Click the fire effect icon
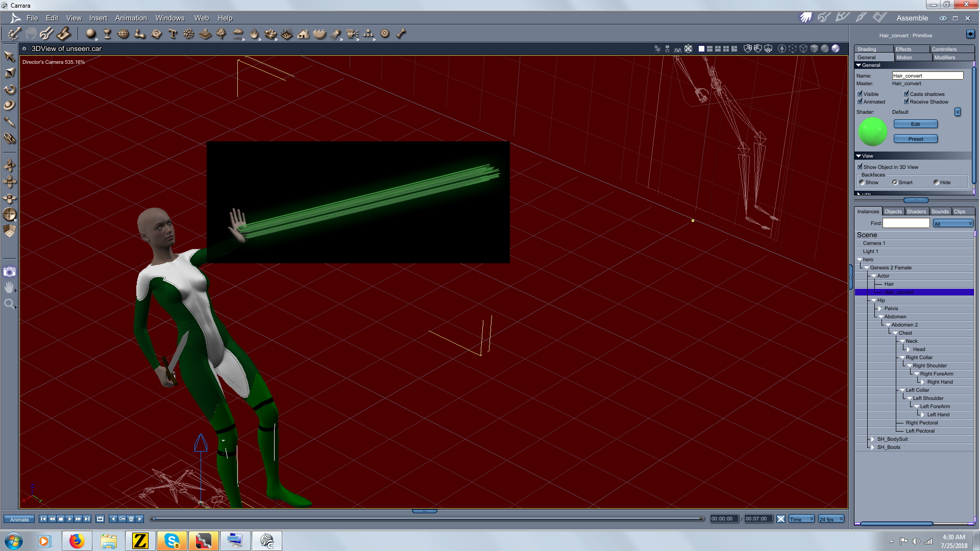980x551 pixels. click(254, 34)
